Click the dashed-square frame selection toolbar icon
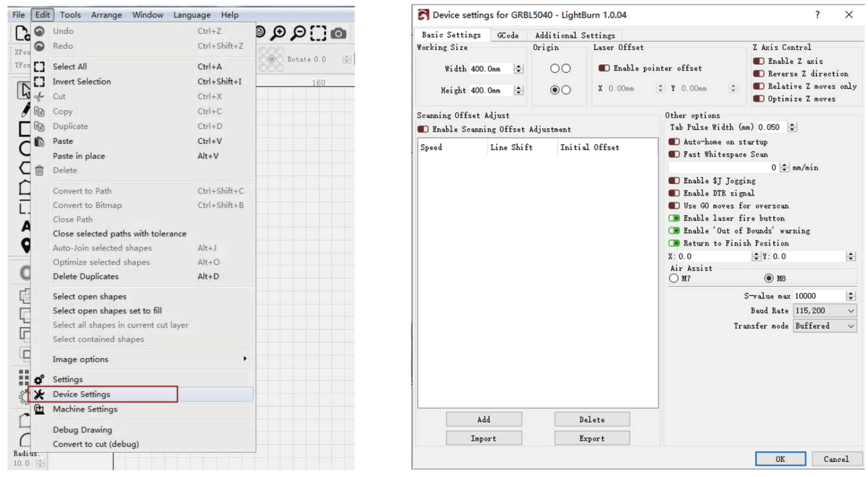868x477 pixels. [x=318, y=33]
